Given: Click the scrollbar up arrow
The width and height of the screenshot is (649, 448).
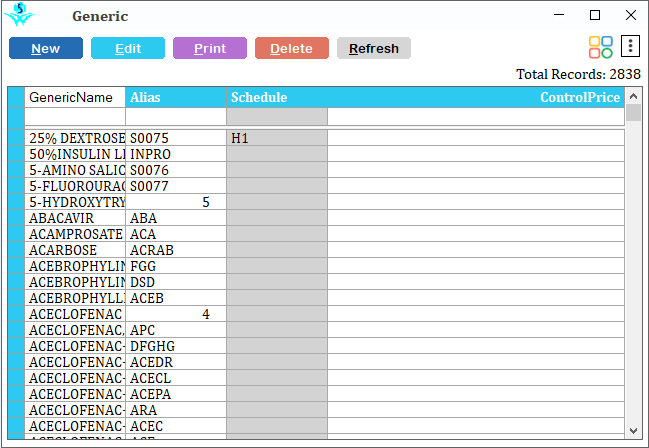Looking at the screenshot, I should (x=633, y=96).
